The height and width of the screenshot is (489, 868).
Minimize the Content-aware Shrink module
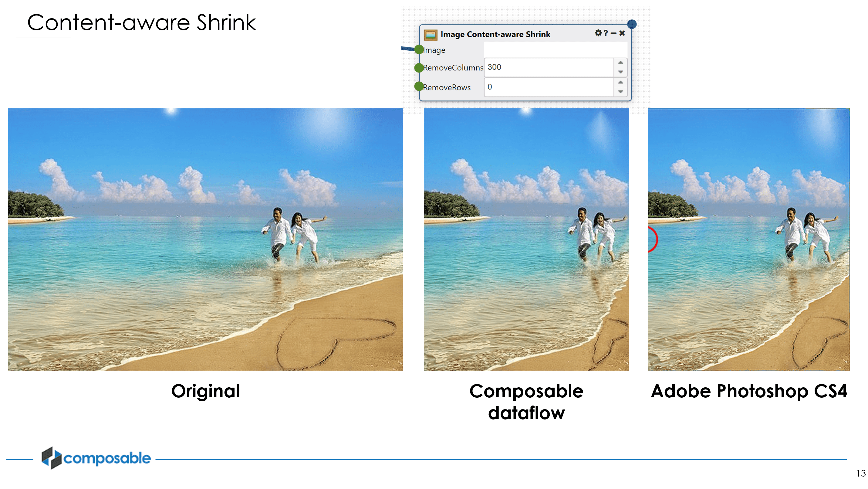[613, 33]
